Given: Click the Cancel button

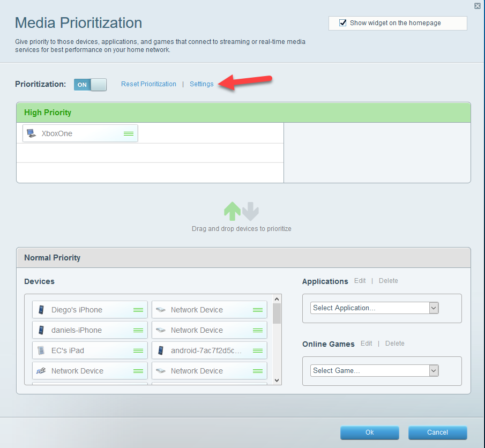Looking at the screenshot, I should coord(437,432).
